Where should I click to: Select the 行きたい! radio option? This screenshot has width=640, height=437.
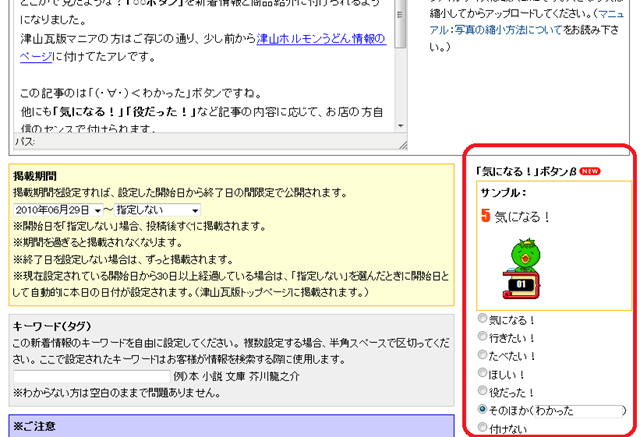(x=485, y=338)
